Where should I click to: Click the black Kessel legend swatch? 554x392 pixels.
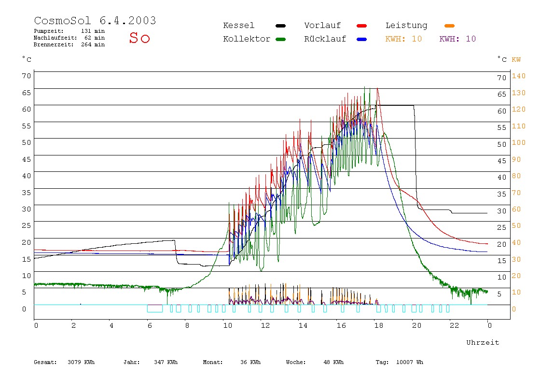[280, 26]
